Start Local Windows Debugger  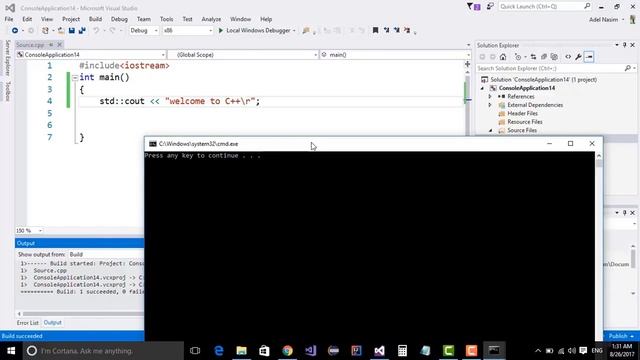click(255, 31)
